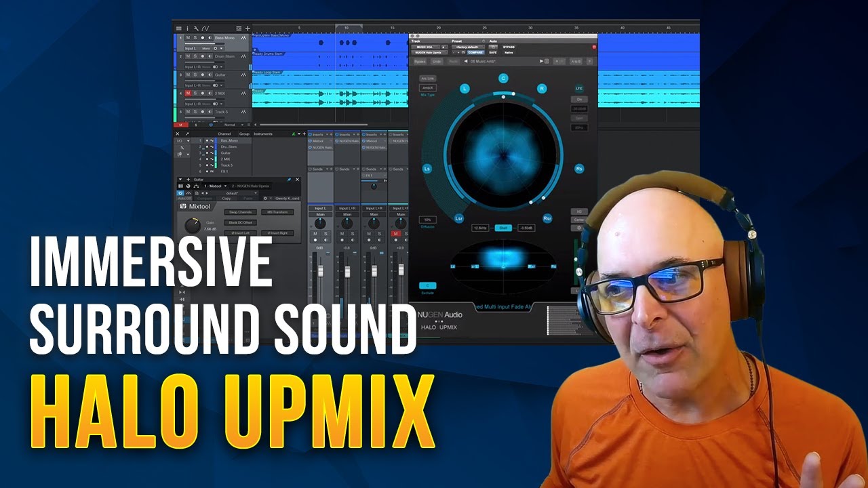Open the AmbiX mix type dropdown
Image resolution: width=868 pixels, height=488 pixels.
point(428,88)
